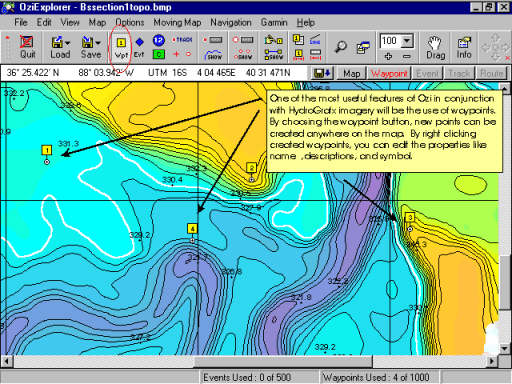The image size is (512, 384).
Task: Open the Info tool
Action: tap(464, 48)
